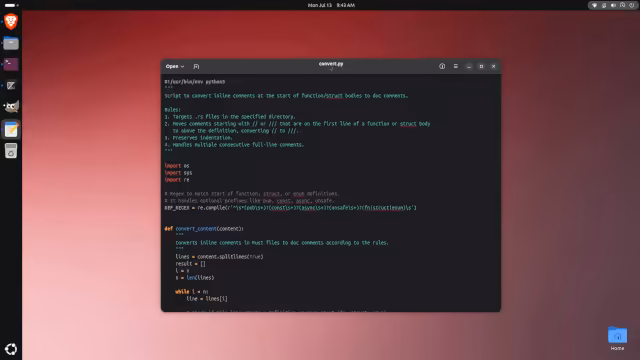The height and width of the screenshot is (360, 640).
Task: Open the Terminal from the dock
Action: 11,64
